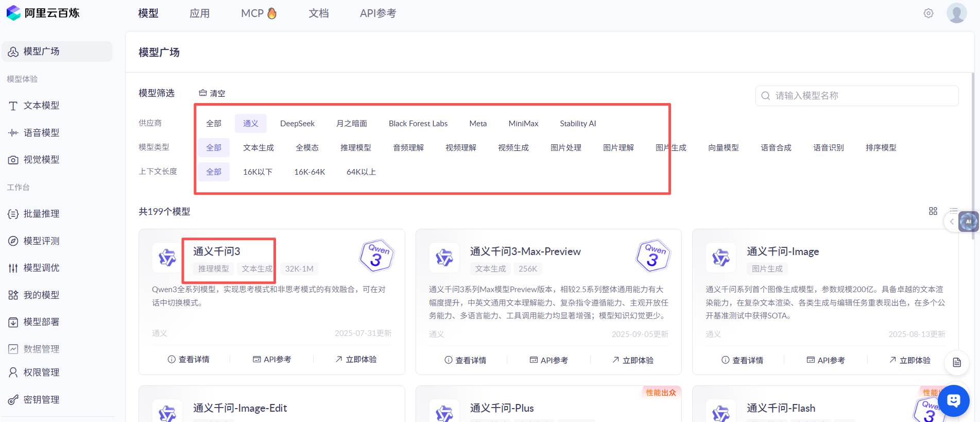Select 全部 in the 供应商 row
980x422 pixels.
click(x=214, y=124)
